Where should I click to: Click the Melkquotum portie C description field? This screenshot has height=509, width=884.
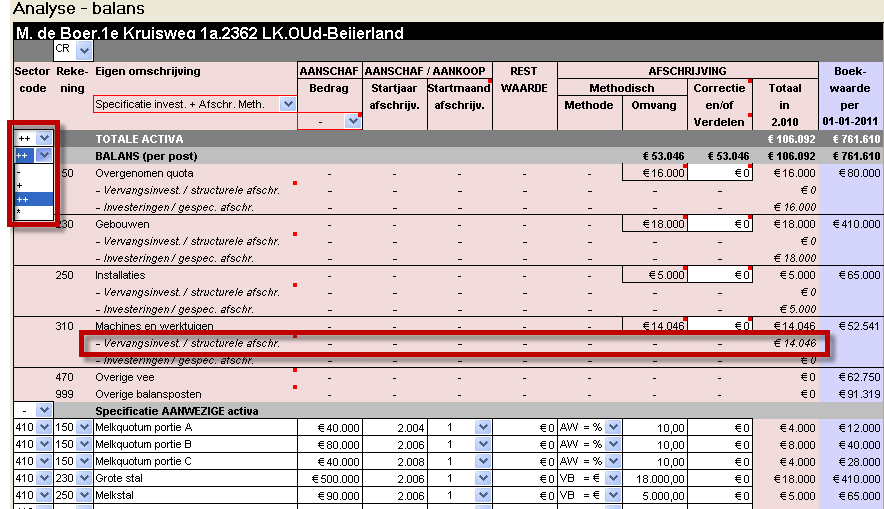point(195,461)
